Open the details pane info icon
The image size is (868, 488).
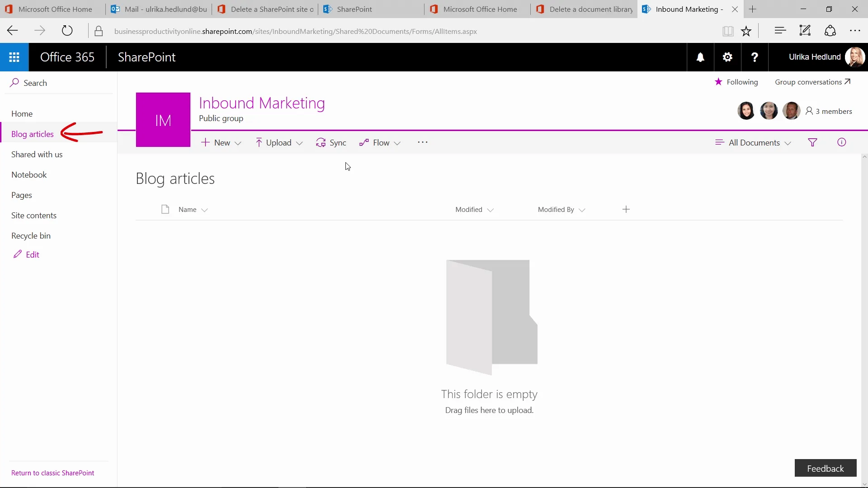[841, 142]
